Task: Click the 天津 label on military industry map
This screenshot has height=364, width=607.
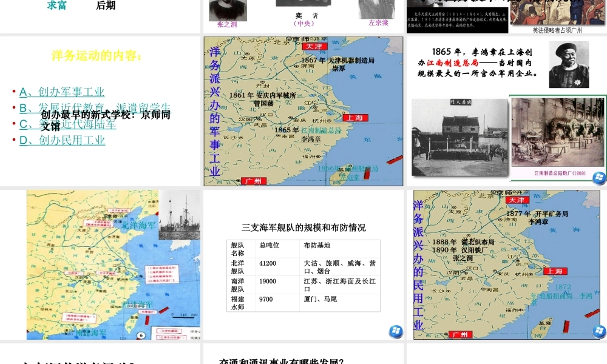Action: click(x=314, y=47)
